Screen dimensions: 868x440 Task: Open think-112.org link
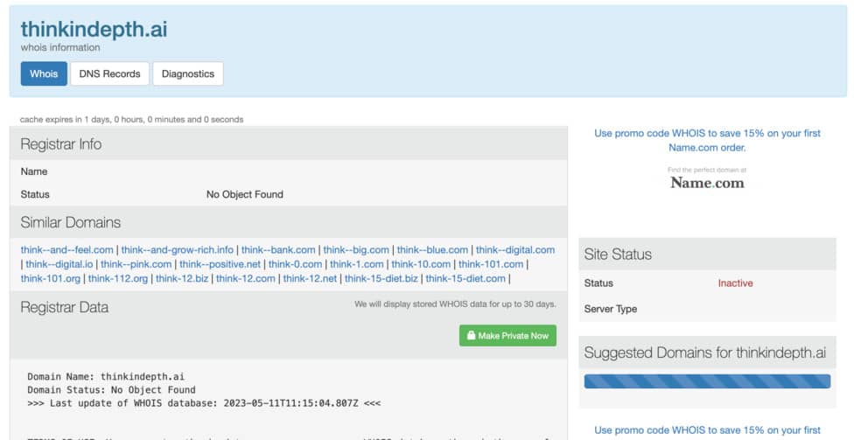pos(118,278)
